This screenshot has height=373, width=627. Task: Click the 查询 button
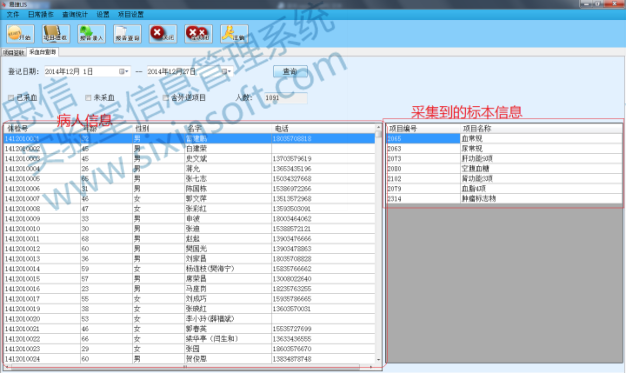pyautogui.click(x=290, y=72)
